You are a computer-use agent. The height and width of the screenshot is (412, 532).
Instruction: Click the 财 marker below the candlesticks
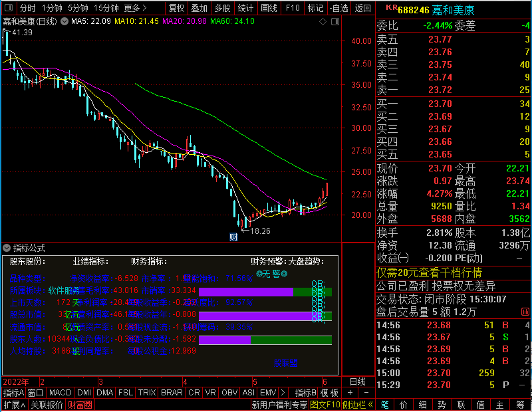(233, 237)
